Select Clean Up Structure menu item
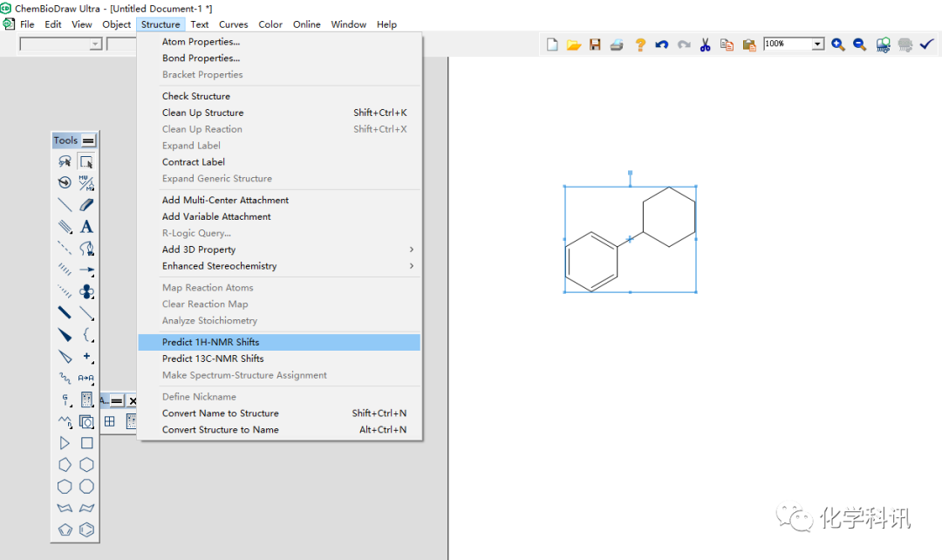This screenshot has width=942, height=560. [202, 113]
